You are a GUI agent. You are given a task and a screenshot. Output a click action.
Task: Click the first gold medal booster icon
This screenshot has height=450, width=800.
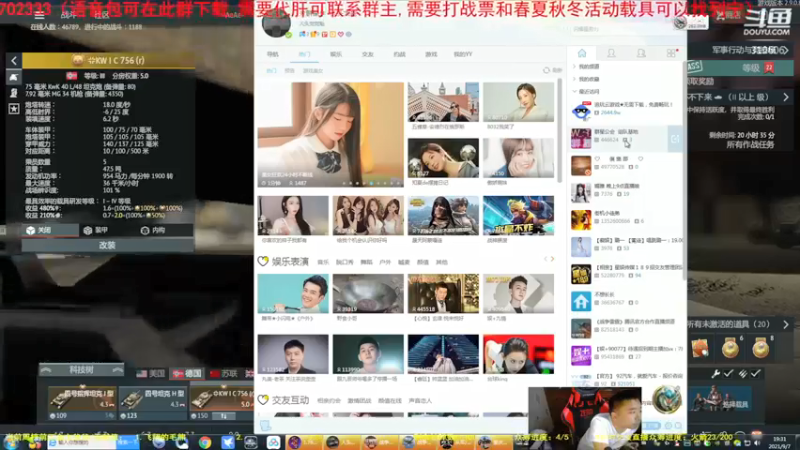pos(731,348)
